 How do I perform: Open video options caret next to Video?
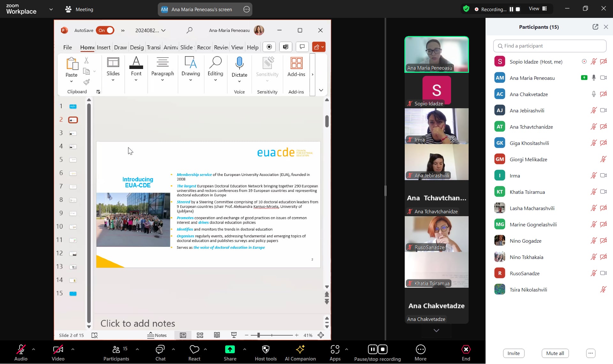73,349
